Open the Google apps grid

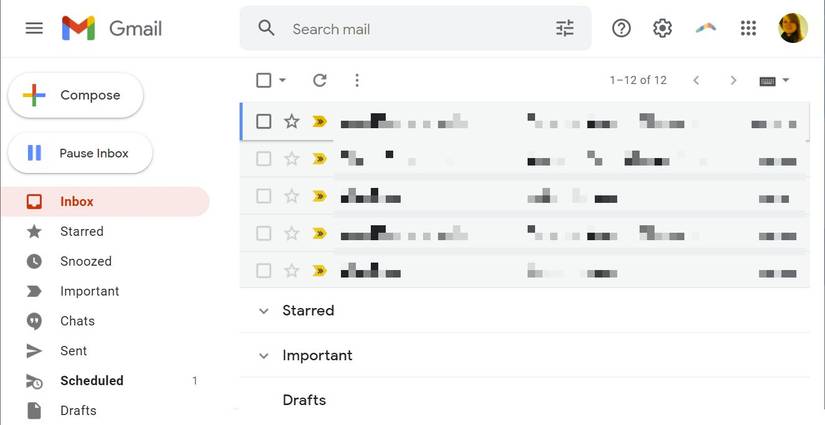[748, 28]
